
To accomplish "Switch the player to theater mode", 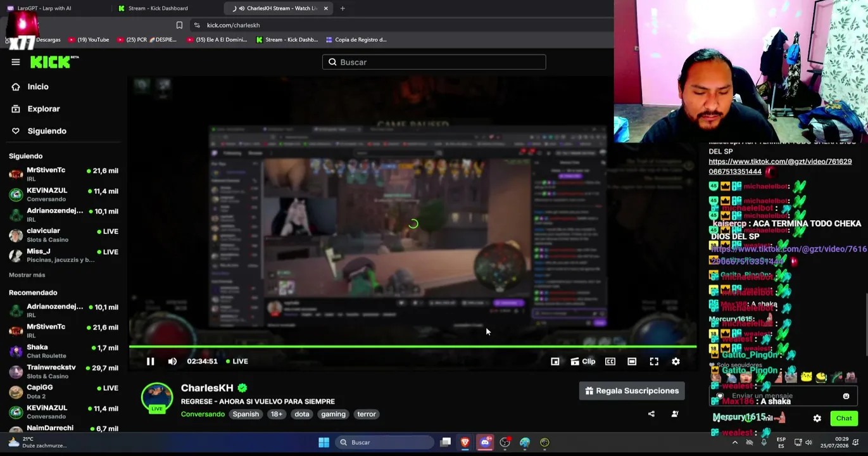I will click(x=632, y=362).
